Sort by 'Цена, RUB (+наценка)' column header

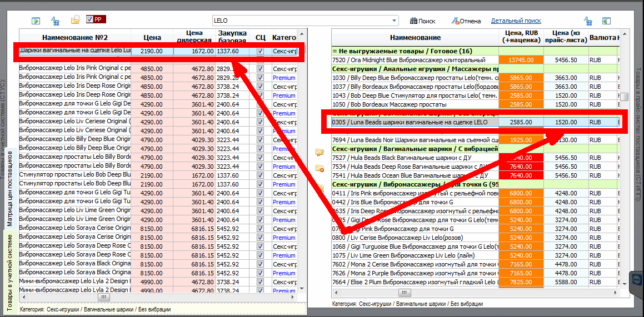(521, 37)
